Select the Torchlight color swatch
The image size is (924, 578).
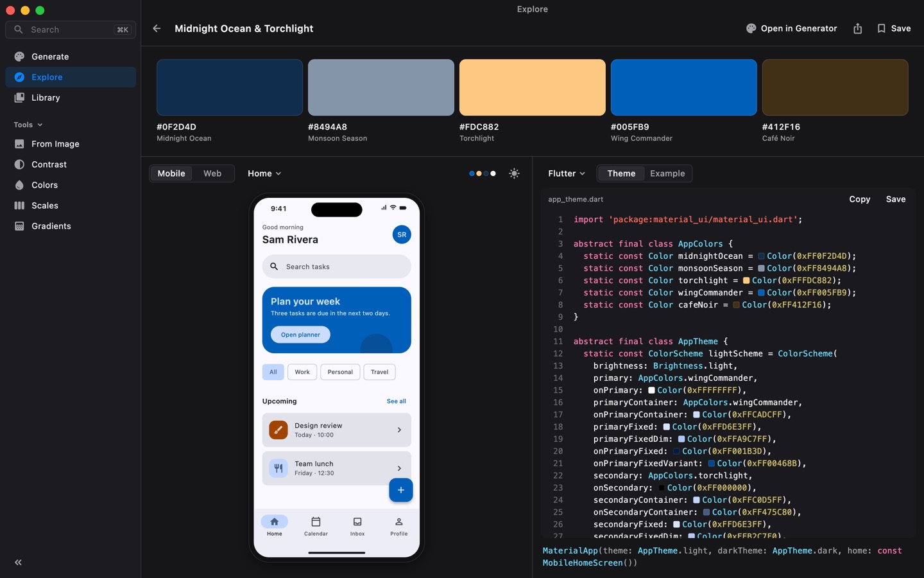click(533, 87)
